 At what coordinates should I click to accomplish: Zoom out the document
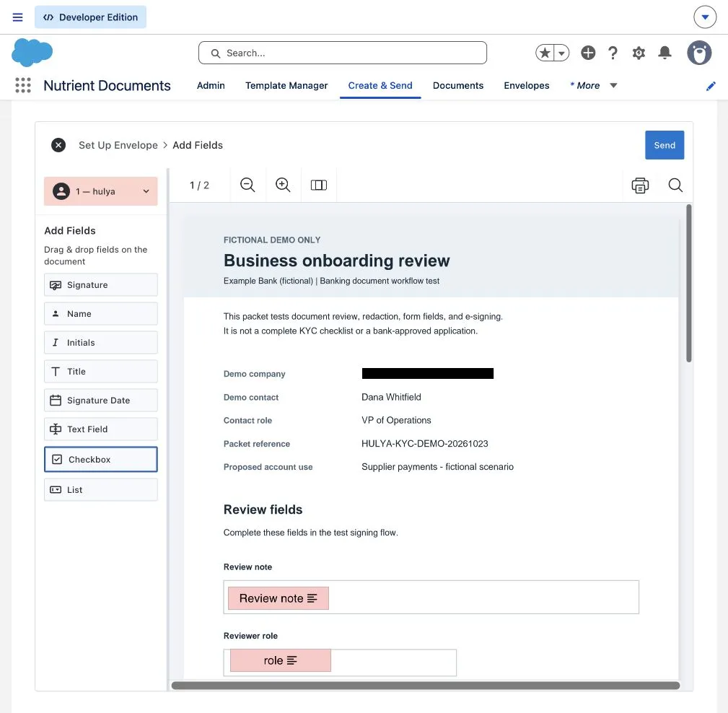[247, 185]
